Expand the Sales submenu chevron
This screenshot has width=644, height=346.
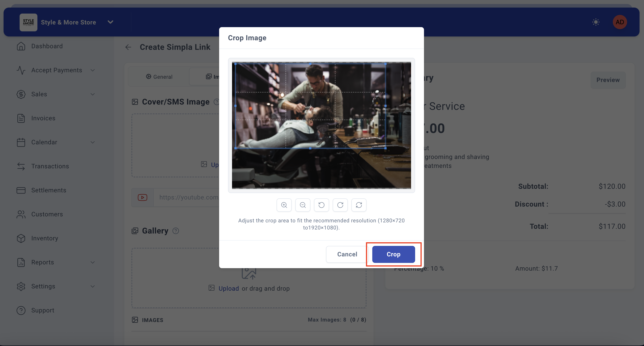[x=92, y=94]
